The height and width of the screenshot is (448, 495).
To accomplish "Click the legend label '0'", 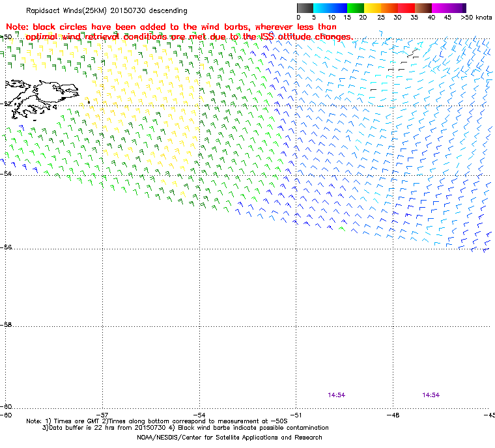I will click(x=299, y=18).
